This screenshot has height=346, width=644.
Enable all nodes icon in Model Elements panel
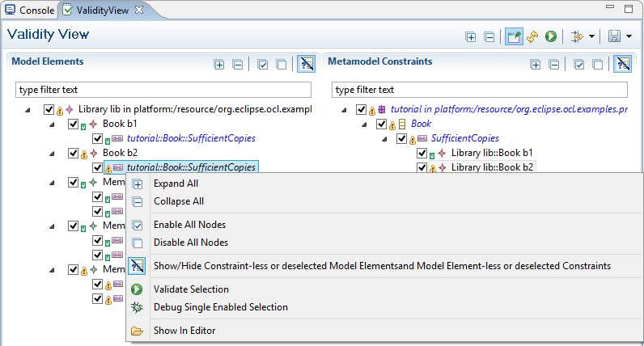263,64
